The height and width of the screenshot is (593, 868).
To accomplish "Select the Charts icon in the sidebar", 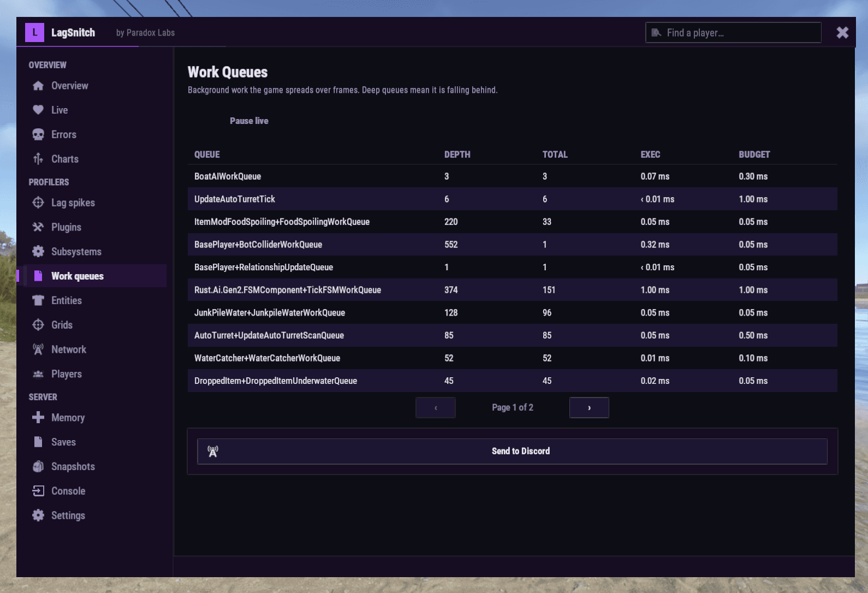I will coord(38,159).
